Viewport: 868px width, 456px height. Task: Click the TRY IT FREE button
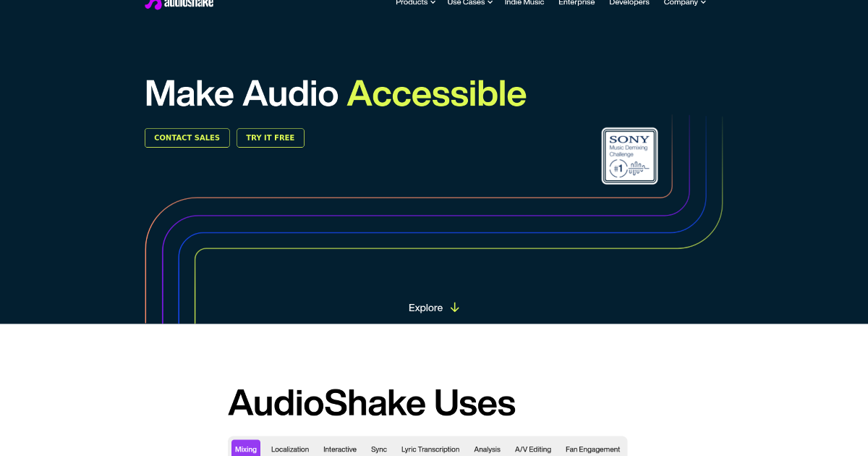[x=271, y=138]
